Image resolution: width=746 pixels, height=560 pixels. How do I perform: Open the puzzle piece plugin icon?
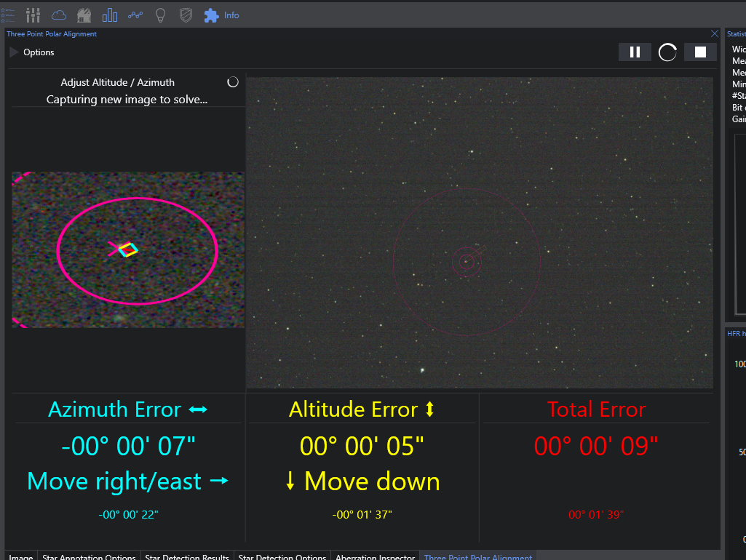coord(211,15)
